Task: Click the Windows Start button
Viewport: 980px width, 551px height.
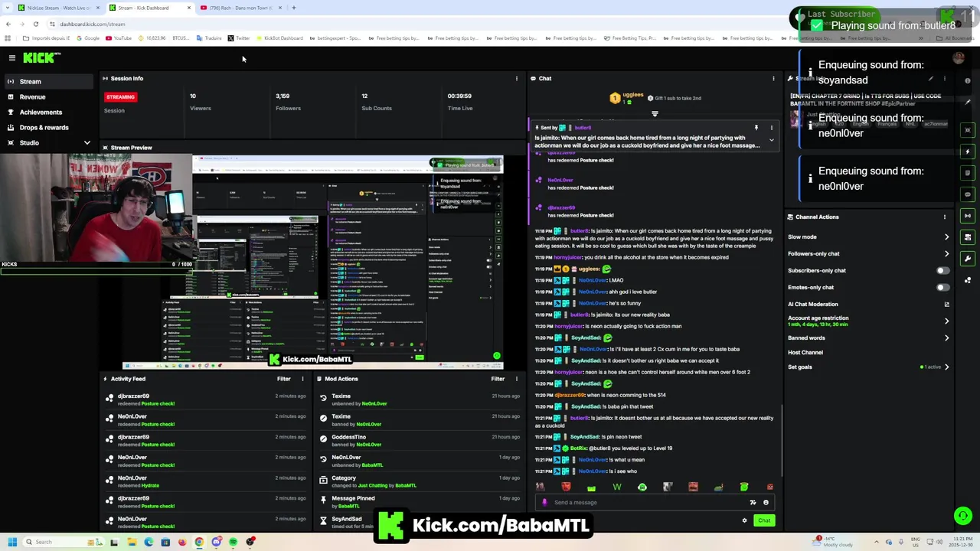Action: point(12,542)
